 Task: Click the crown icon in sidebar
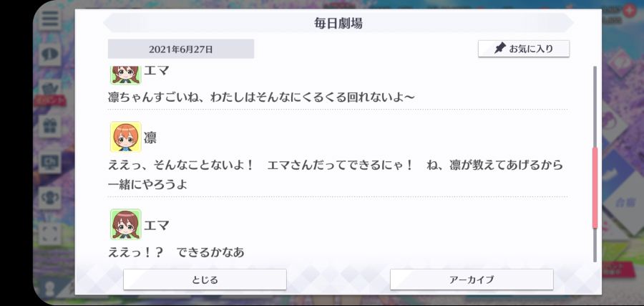tap(50, 88)
